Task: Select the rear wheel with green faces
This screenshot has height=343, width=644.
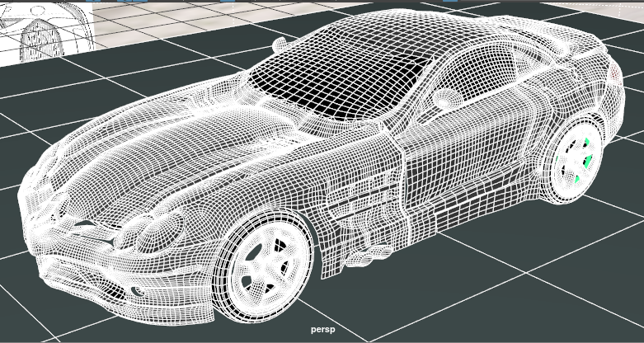Action: point(573,162)
